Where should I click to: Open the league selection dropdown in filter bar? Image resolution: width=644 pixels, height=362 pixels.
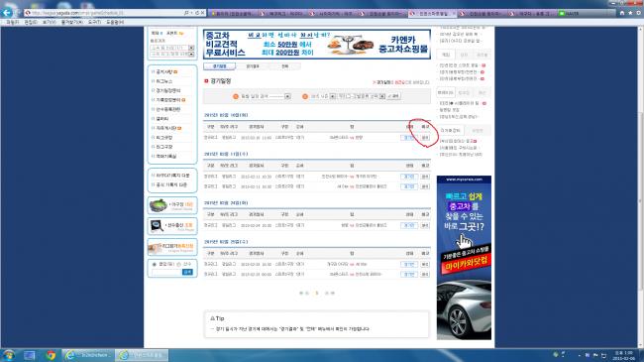click(x=362, y=96)
